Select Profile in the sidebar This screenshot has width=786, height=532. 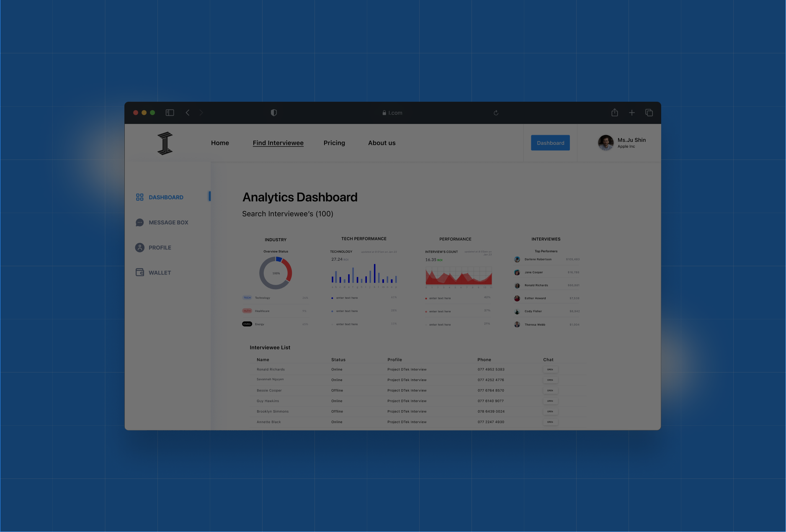[160, 247]
